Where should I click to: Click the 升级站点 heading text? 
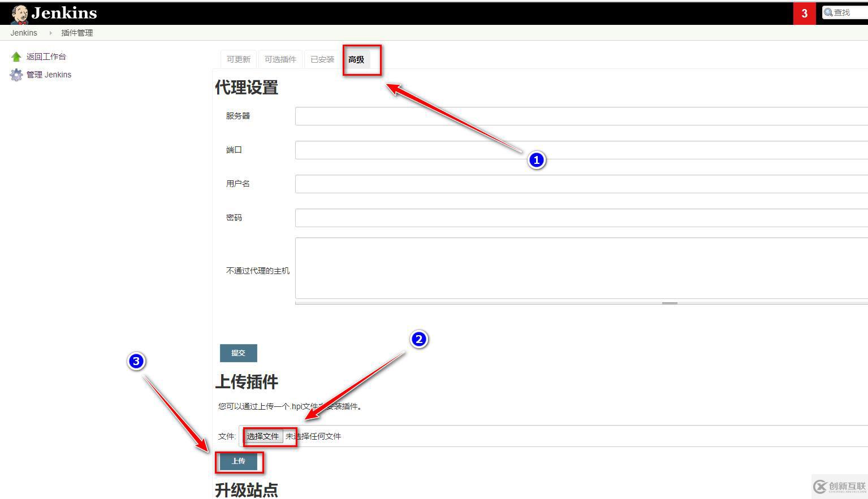coord(247,489)
